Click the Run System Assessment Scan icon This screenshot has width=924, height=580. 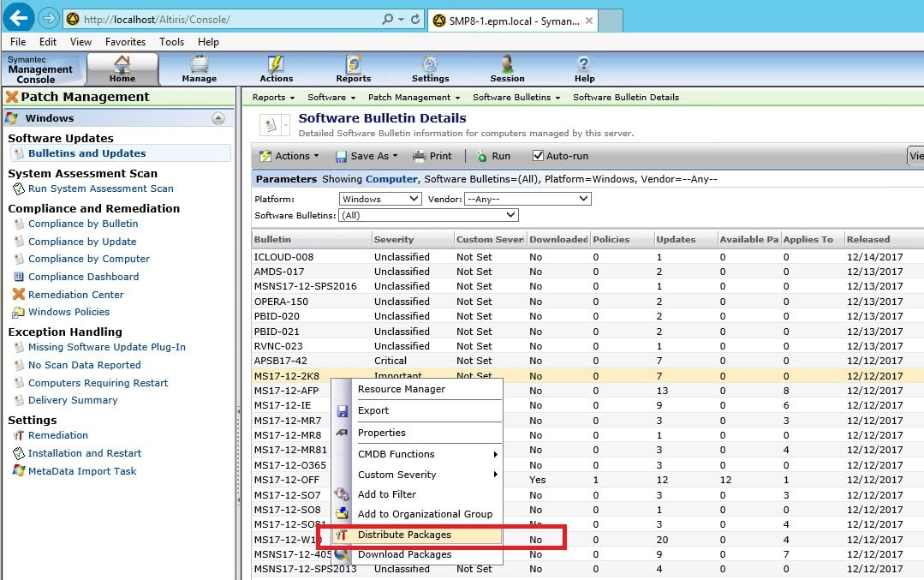pyautogui.click(x=19, y=188)
